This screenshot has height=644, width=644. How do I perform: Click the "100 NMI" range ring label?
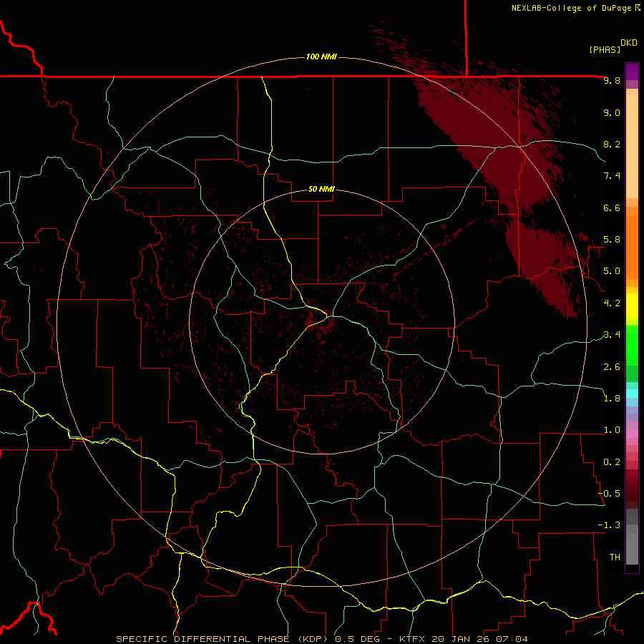pyautogui.click(x=321, y=57)
